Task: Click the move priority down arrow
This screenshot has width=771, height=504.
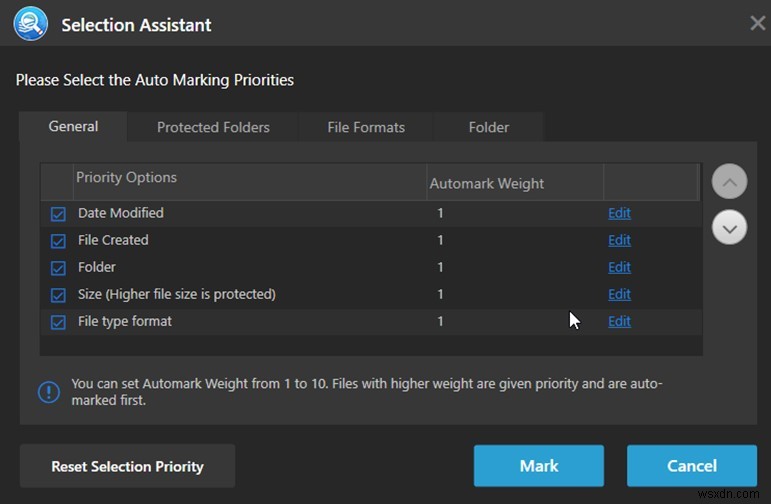Action: [729, 228]
